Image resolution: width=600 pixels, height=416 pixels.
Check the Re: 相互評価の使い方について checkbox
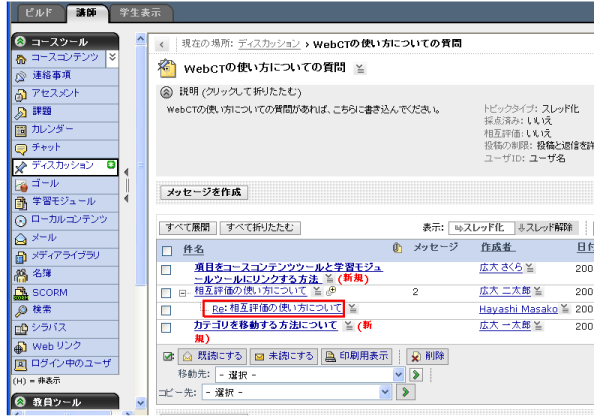click(166, 310)
